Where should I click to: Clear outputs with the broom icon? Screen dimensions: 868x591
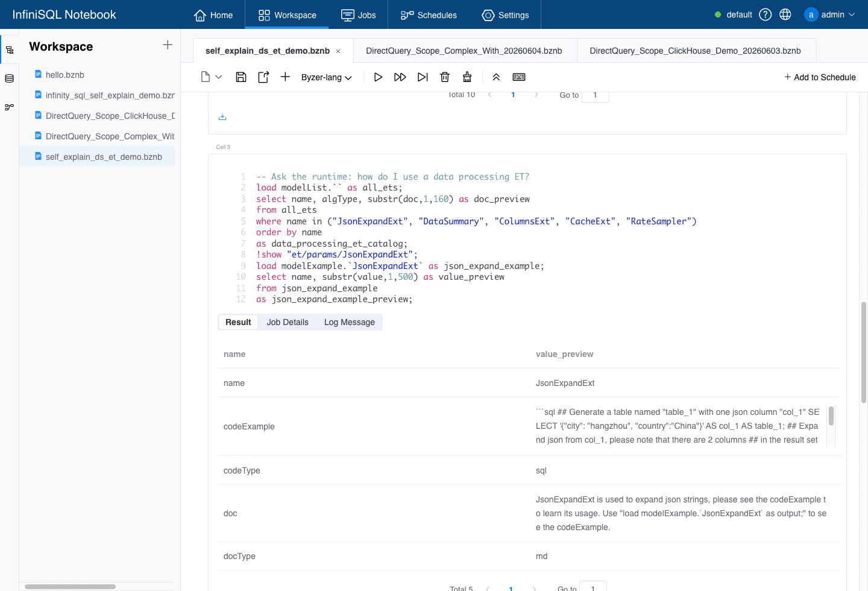click(x=467, y=77)
